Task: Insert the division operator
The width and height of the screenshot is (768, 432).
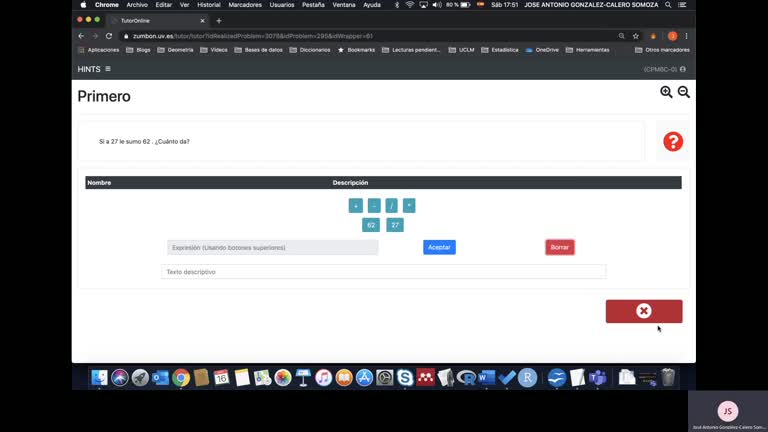Action: click(x=391, y=206)
